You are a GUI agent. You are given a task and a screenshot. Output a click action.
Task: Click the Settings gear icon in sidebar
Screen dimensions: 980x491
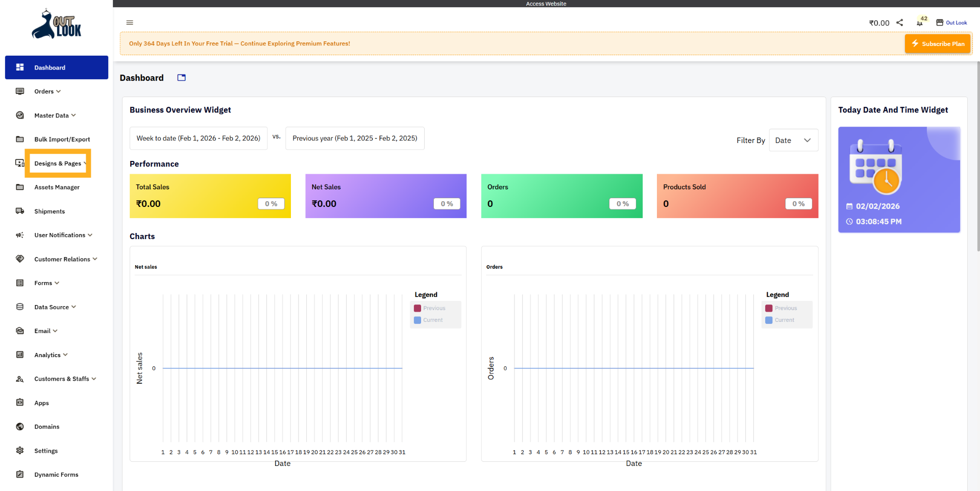click(x=20, y=451)
